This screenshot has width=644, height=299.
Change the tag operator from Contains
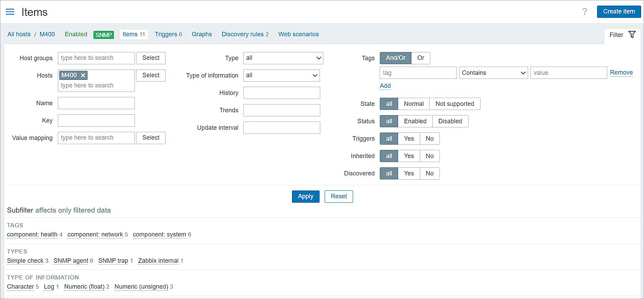tap(493, 73)
